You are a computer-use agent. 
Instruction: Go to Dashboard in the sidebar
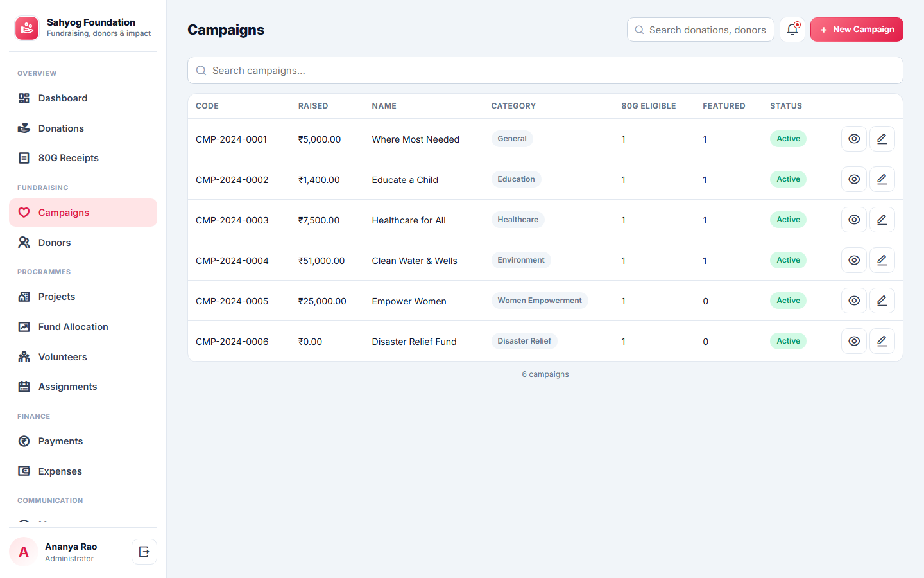[83, 98]
